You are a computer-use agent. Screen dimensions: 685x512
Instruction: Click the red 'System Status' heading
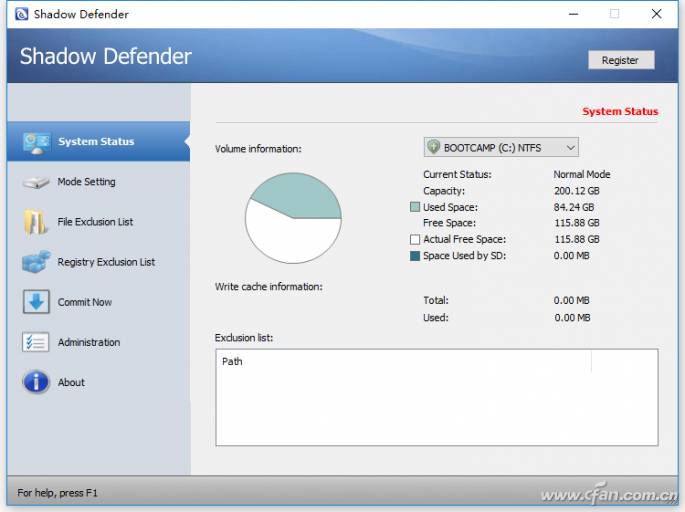coord(620,111)
